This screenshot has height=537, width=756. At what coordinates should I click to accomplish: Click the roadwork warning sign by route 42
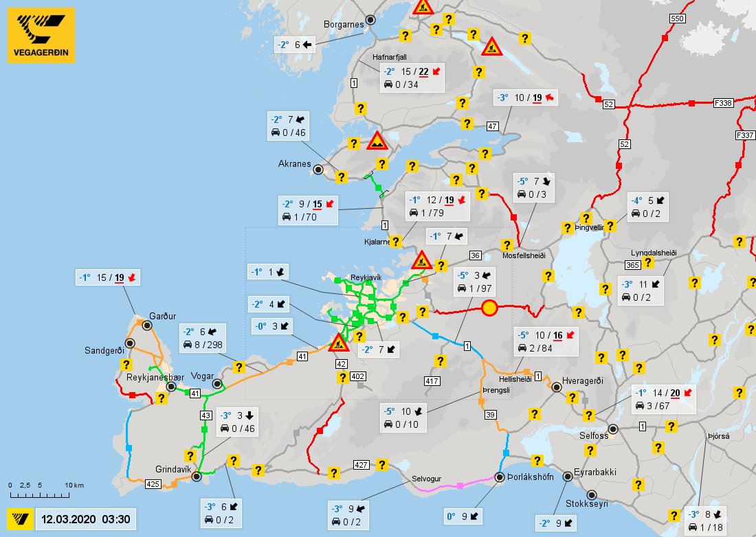click(x=338, y=343)
